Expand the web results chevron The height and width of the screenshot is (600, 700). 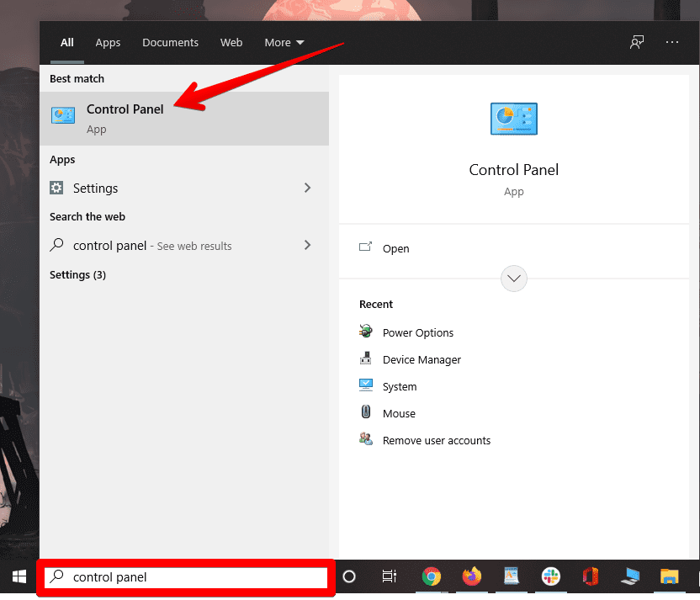click(307, 245)
